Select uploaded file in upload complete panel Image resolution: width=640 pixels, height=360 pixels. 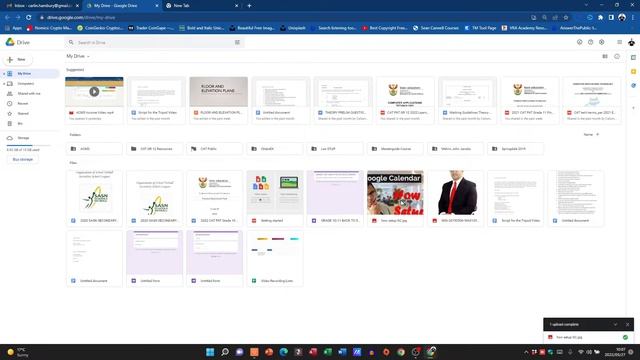pos(589,337)
